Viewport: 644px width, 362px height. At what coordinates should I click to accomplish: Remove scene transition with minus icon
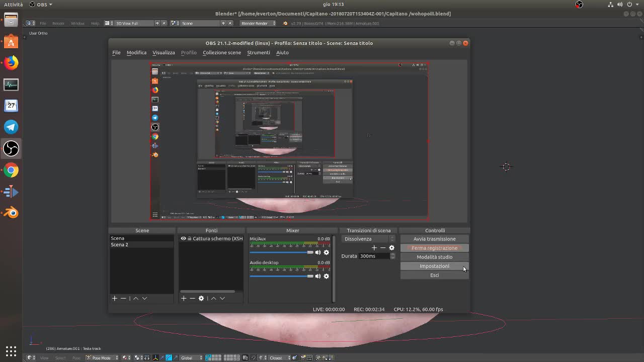pyautogui.click(x=383, y=247)
